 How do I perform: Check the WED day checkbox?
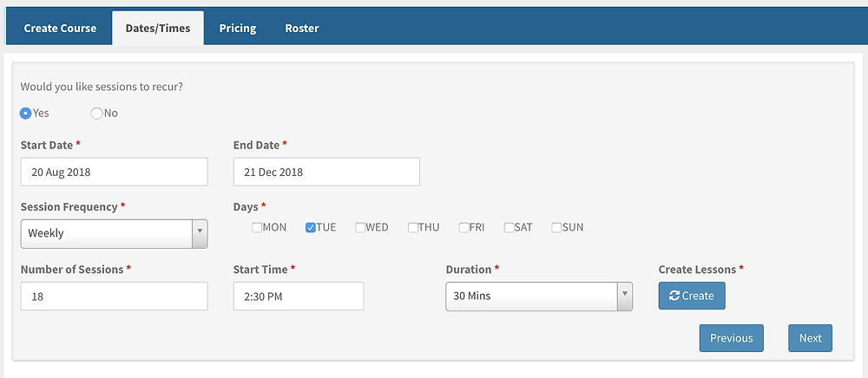click(x=360, y=227)
